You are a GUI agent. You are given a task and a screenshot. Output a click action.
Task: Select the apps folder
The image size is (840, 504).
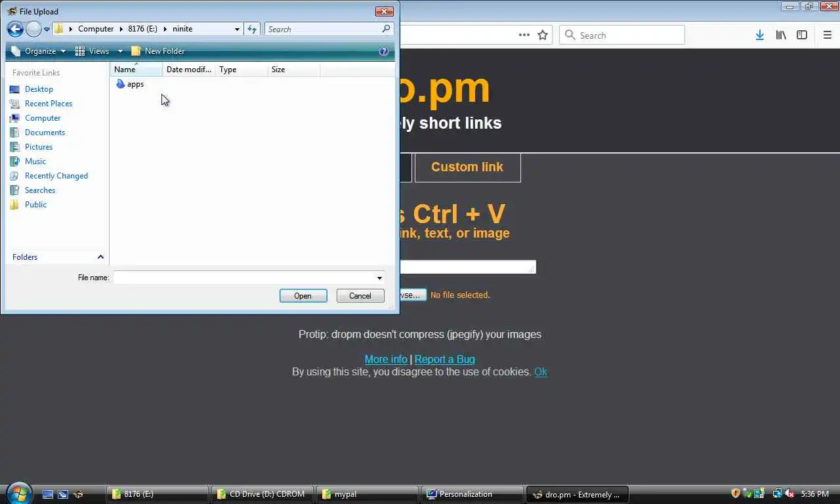pyautogui.click(x=130, y=84)
